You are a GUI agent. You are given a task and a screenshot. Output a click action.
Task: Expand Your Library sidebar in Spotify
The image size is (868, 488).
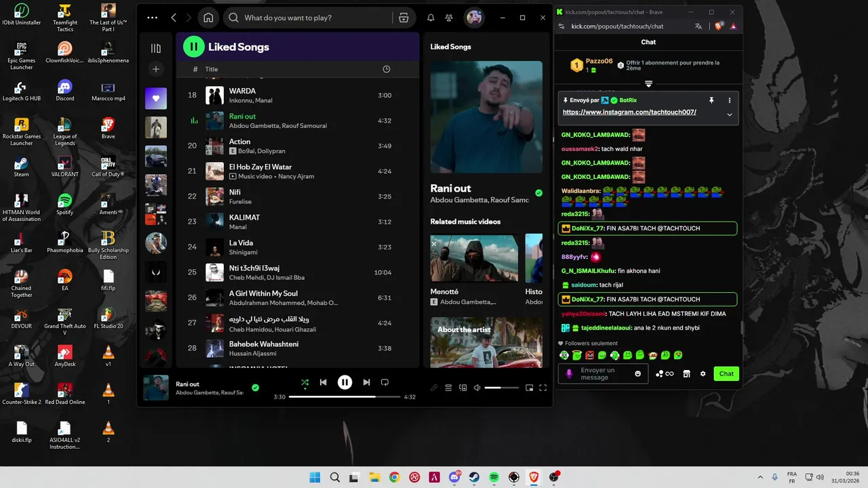click(x=156, y=48)
